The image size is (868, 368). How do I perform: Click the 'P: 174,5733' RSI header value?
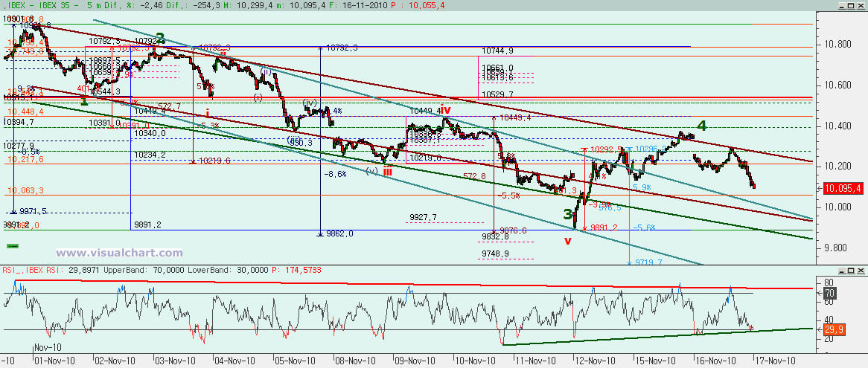298,270
